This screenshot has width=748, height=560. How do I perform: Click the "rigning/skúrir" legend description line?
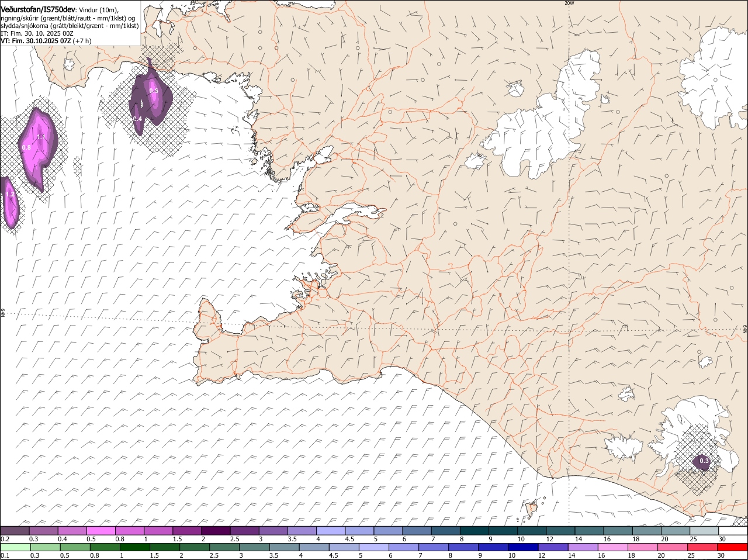(68, 18)
